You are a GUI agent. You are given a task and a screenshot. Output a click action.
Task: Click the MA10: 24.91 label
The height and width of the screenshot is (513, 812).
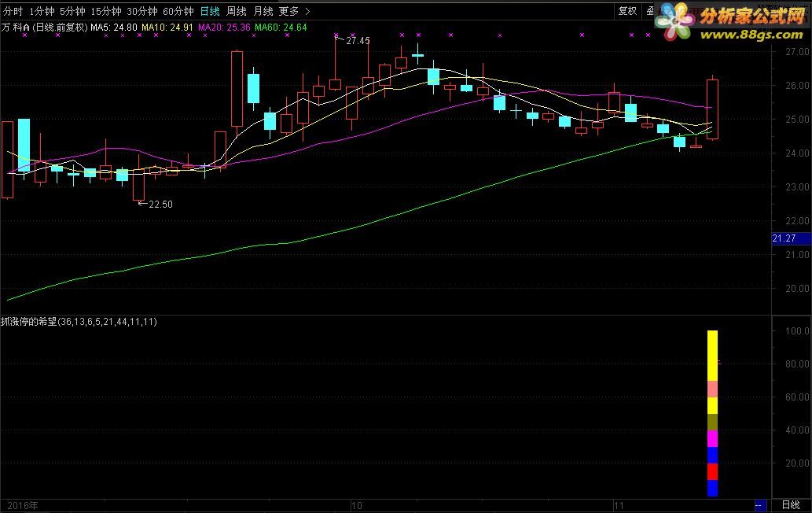coord(167,27)
